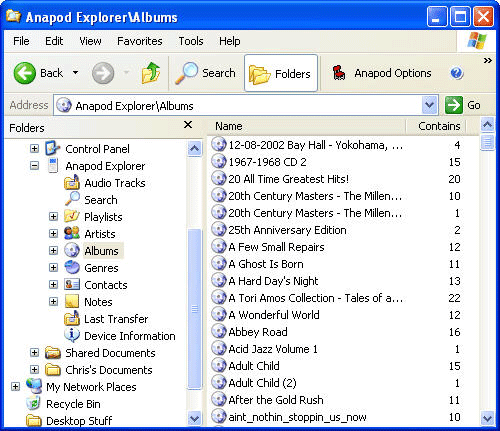
Task: Select the Control Panel icon
Action: [53, 148]
